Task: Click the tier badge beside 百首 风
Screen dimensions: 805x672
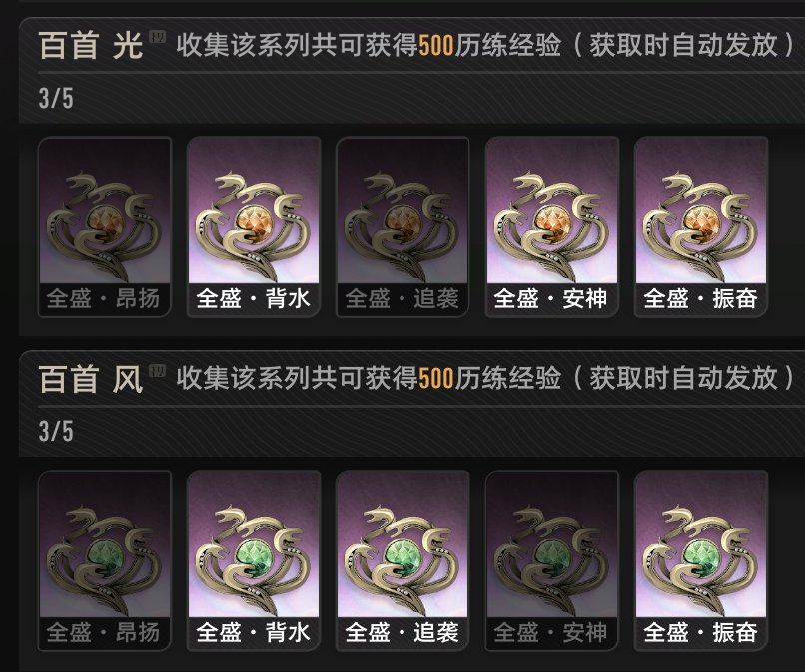Action: 157,371
